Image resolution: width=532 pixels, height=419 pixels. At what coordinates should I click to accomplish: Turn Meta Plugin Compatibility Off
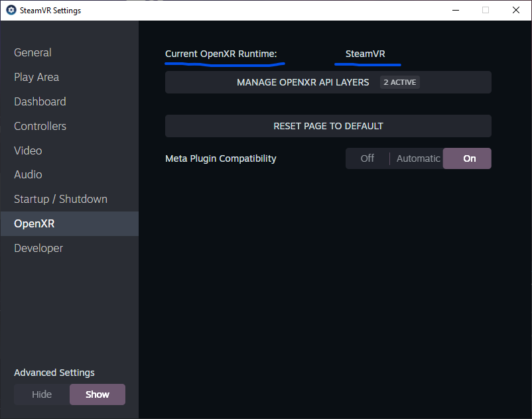click(367, 158)
